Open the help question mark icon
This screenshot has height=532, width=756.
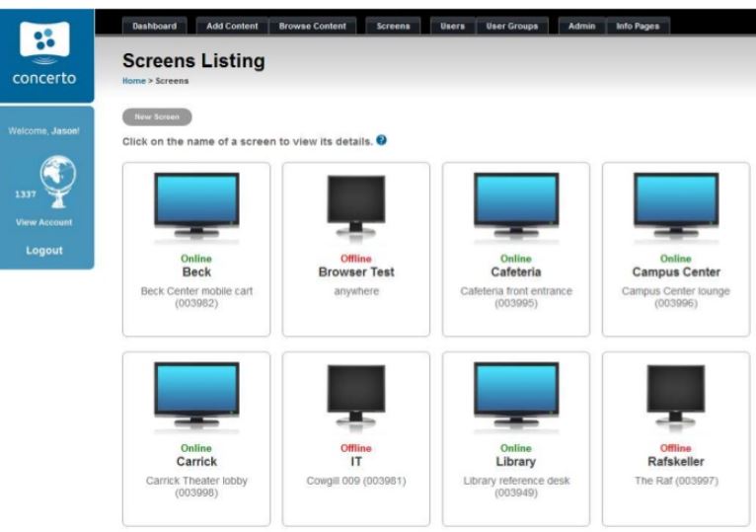tap(381, 140)
